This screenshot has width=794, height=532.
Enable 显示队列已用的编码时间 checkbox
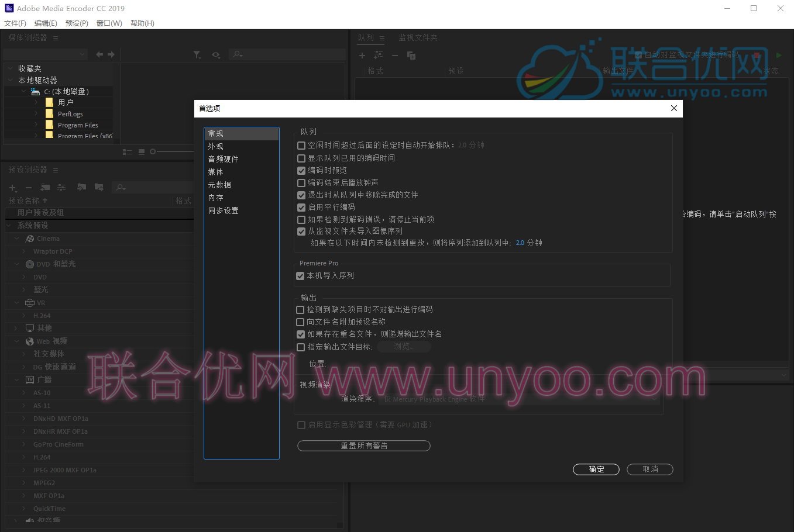point(301,158)
